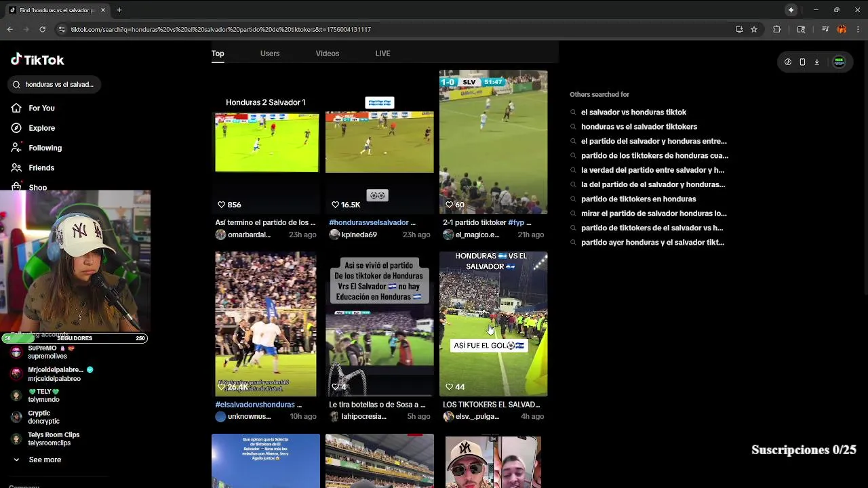This screenshot has height=488, width=868.
Task: Switch to the Users results tab
Action: pos(270,54)
